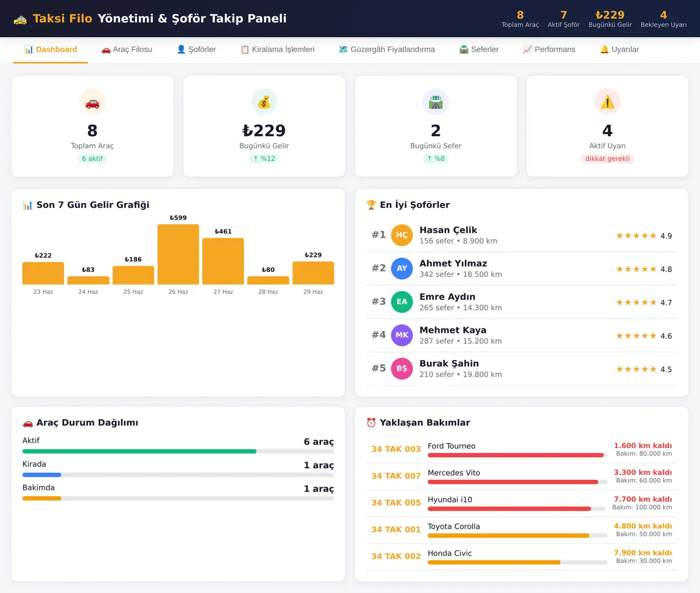Image resolution: width=700 pixels, height=593 pixels.
Task: Click the ↑ %12 revenue change badge
Action: (x=264, y=159)
